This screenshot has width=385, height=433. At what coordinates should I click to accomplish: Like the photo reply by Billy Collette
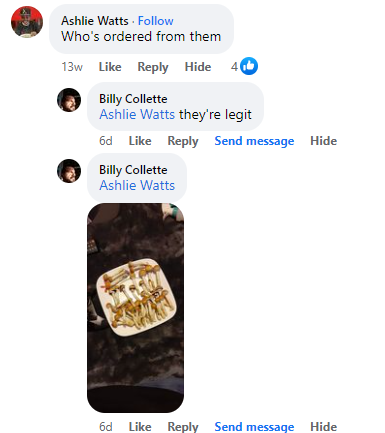(140, 427)
